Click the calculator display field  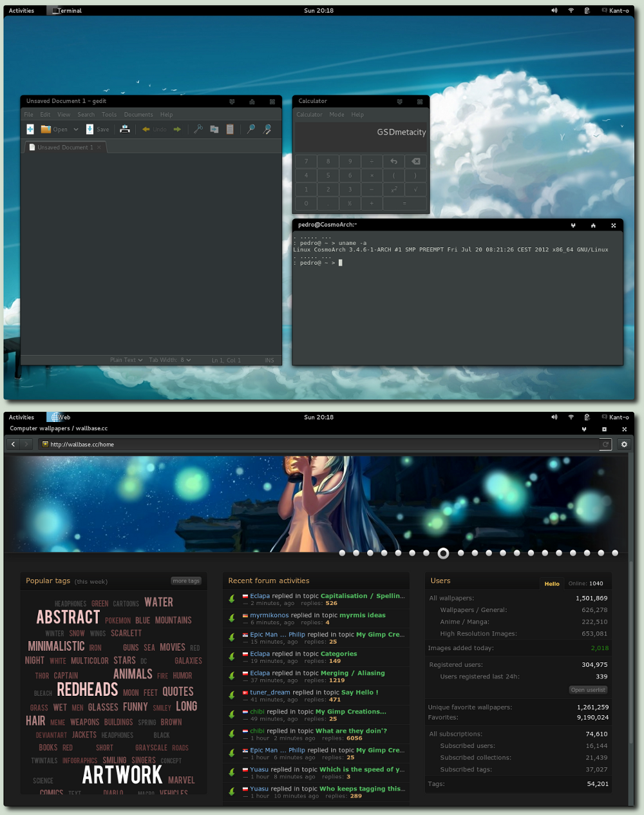361,137
